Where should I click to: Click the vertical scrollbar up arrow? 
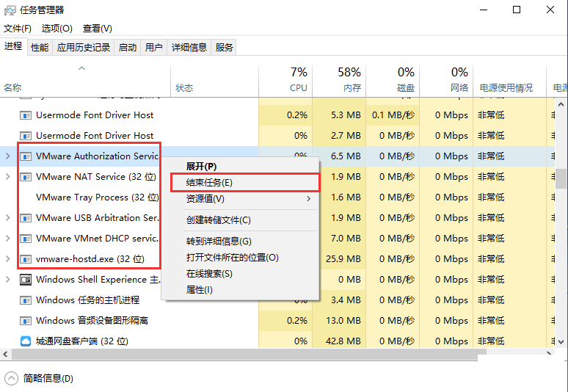pos(561,104)
